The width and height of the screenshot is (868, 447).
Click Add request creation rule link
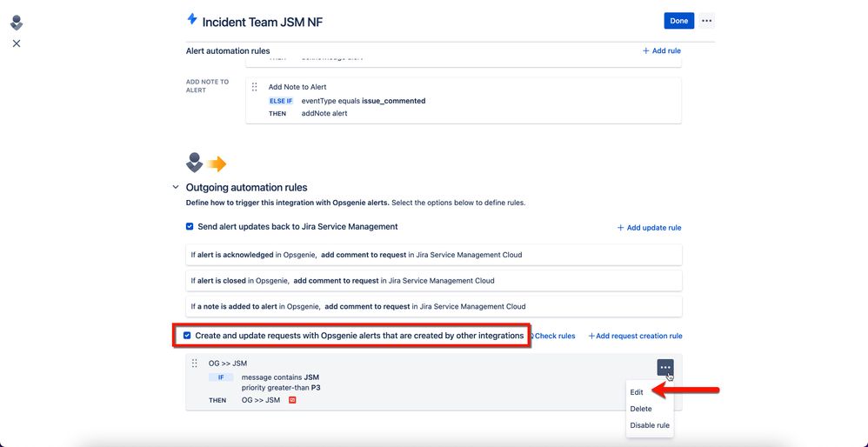(x=635, y=336)
